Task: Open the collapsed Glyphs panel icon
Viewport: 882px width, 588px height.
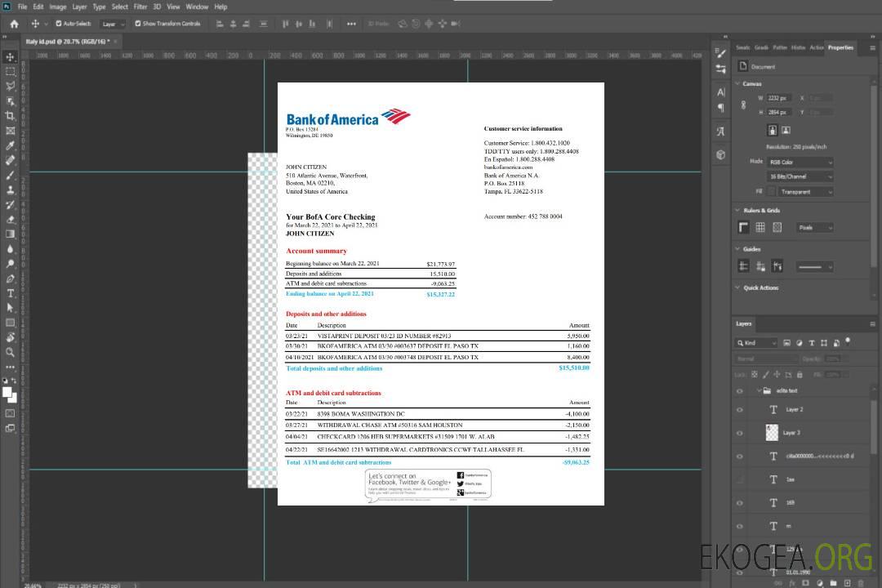Action: (x=720, y=131)
